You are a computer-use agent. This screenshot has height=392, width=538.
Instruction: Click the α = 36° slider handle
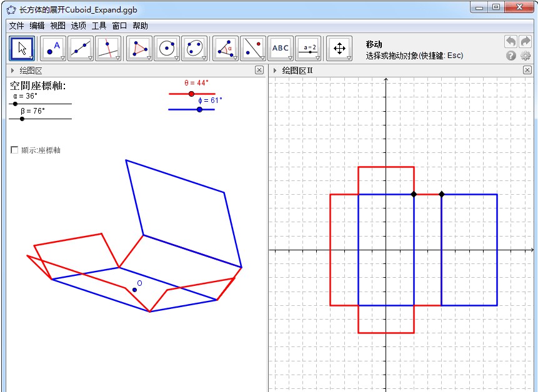[x=15, y=104]
